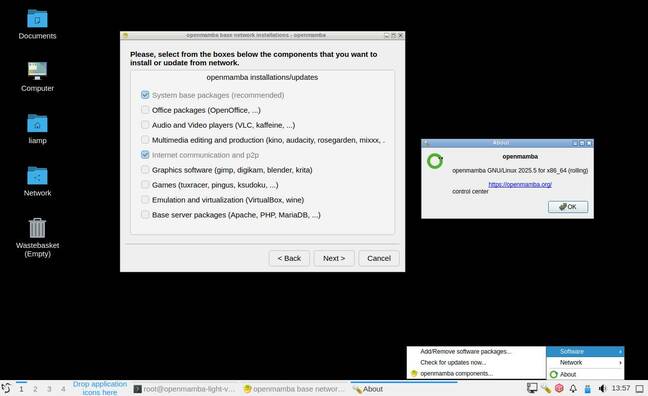648x396 pixels.
Task: Click the openmamba control center tray icon
Action: [546, 389]
